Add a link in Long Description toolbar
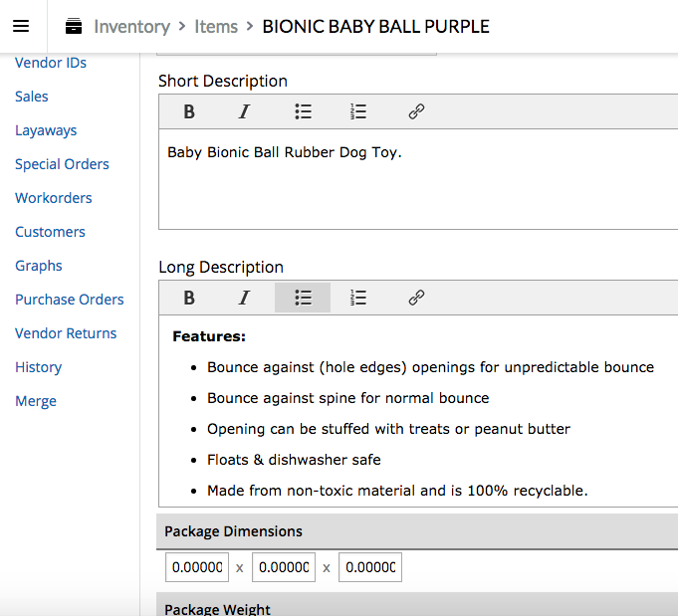This screenshot has height=616, width=678. (416, 298)
